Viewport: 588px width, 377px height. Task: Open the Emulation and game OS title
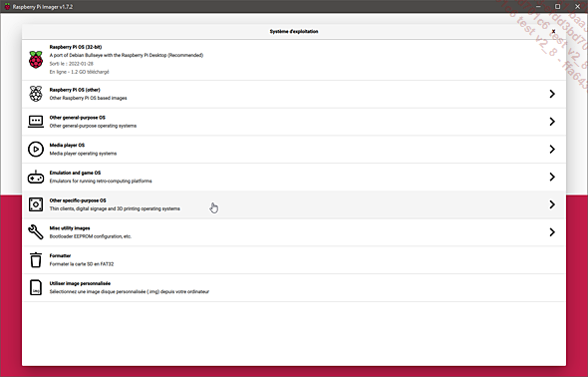75,173
